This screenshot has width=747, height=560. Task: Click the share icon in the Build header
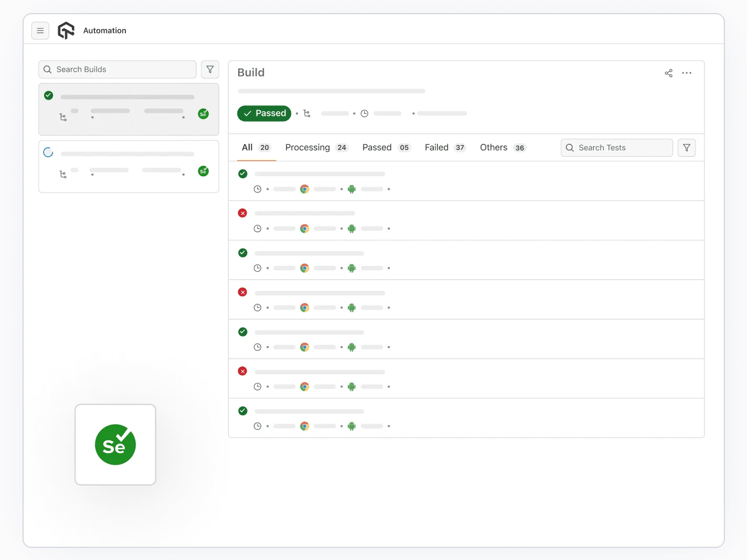pyautogui.click(x=668, y=73)
